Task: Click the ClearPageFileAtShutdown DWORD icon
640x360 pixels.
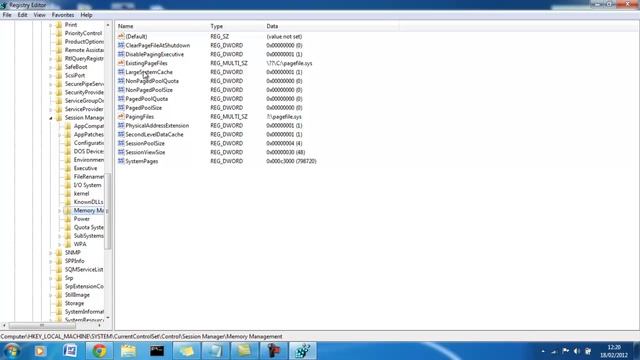Action: (121, 45)
